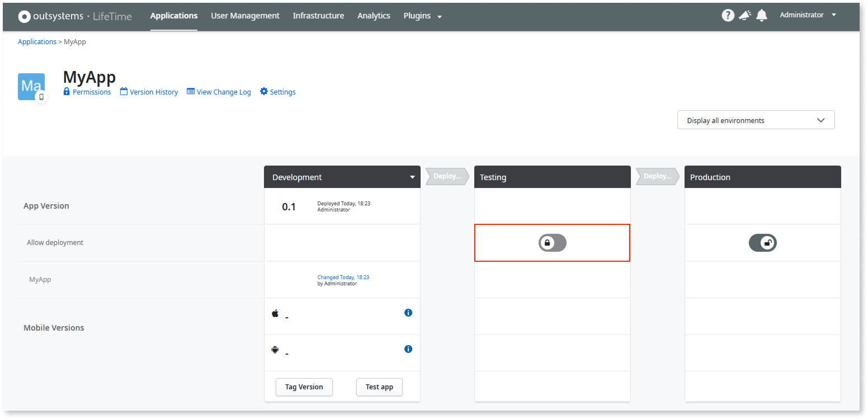Unlock deployment toggle in Testing environment
868x419 pixels.
click(552, 242)
